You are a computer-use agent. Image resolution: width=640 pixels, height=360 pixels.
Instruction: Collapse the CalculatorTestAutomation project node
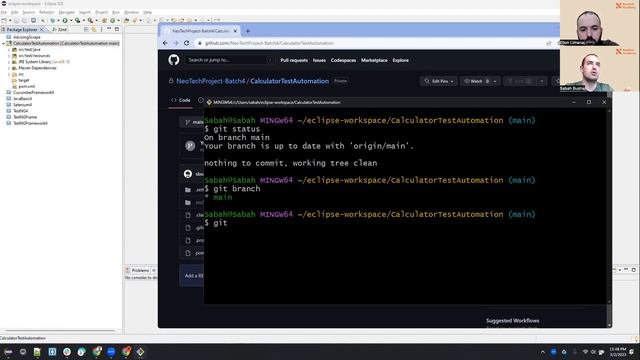point(4,43)
